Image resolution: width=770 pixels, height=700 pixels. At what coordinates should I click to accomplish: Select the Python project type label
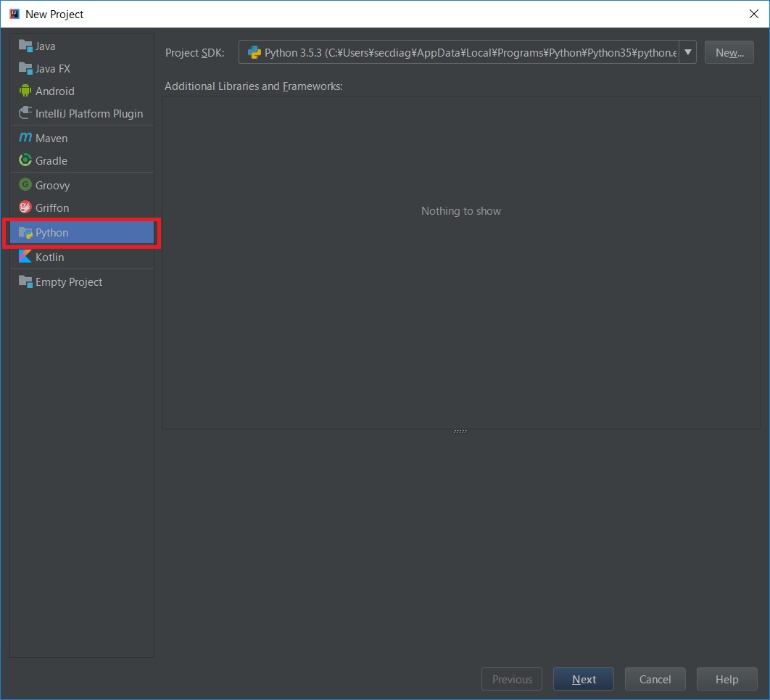point(52,233)
